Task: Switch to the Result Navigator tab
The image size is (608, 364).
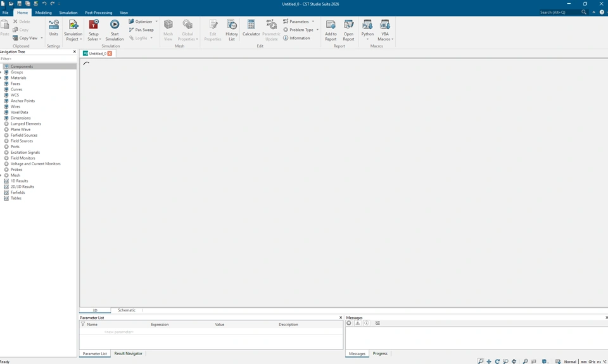Action: point(129,353)
